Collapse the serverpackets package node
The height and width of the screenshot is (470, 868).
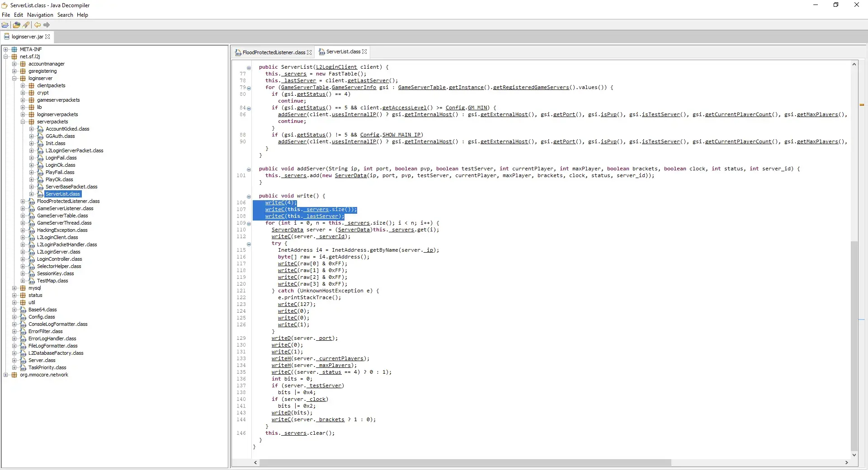[23, 122]
